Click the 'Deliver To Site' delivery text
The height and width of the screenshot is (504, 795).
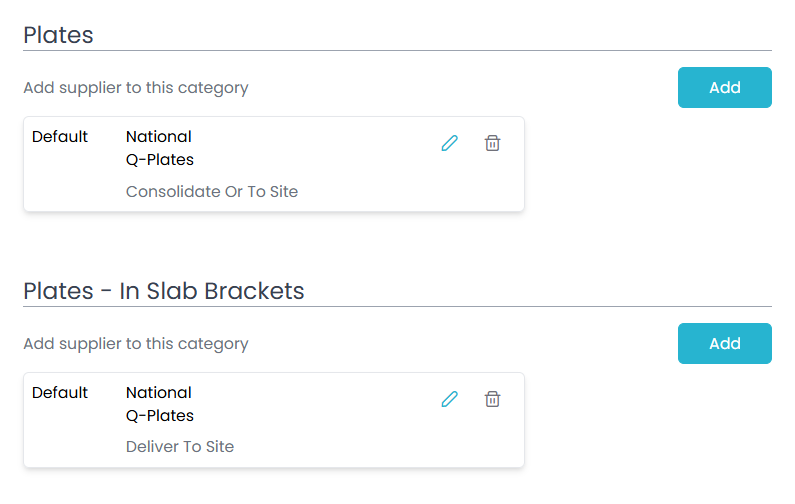point(180,447)
